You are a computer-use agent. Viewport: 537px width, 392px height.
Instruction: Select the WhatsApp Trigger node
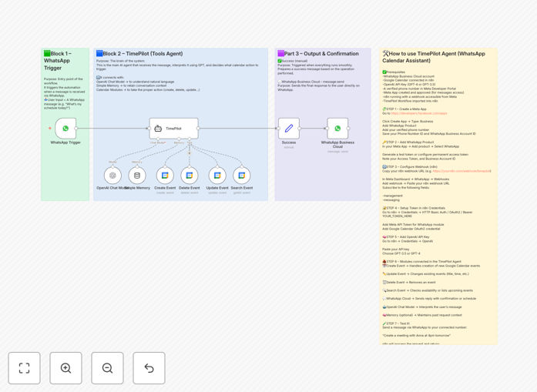[x=65, y=129]
